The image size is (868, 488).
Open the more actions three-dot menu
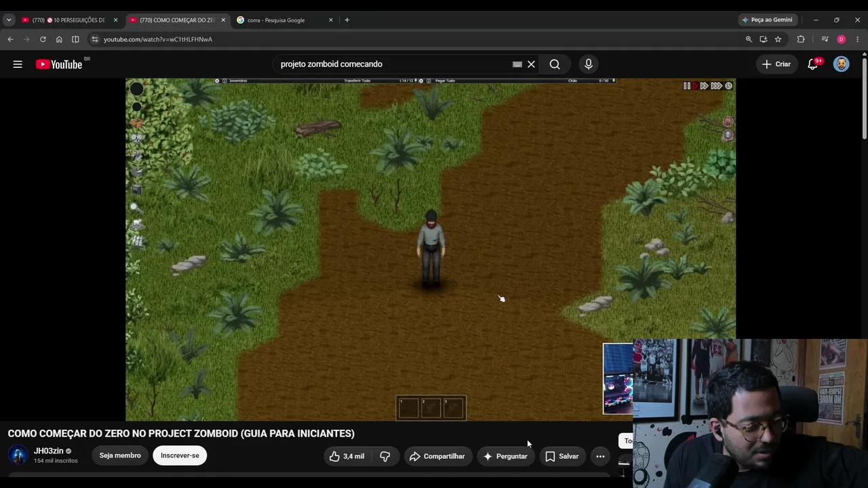point(600,456)
